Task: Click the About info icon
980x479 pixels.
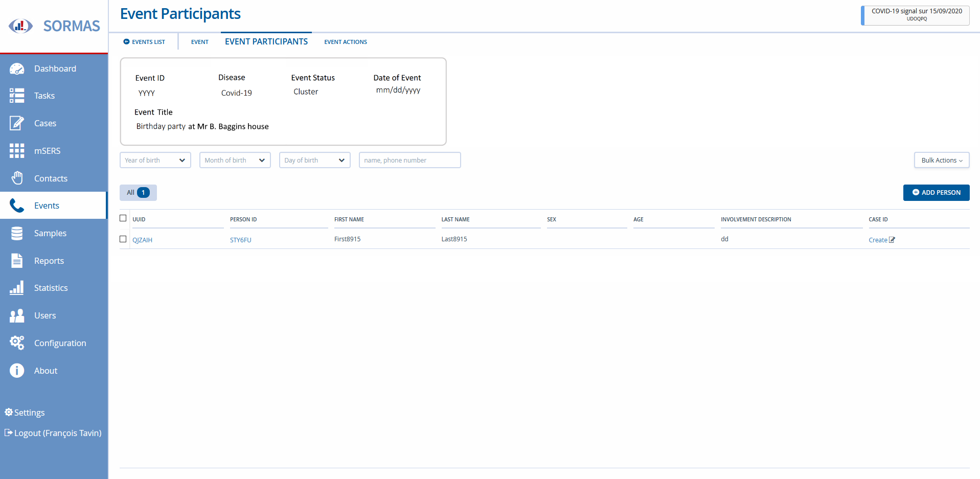Action: pos(17,371)
